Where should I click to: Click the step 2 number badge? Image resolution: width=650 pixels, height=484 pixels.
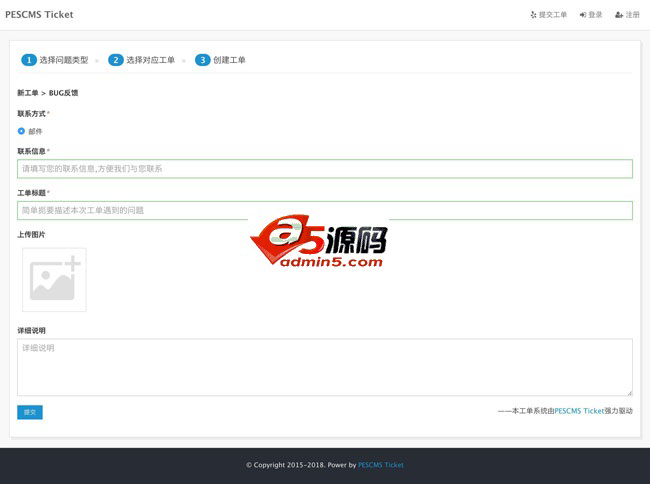[116, 60]
